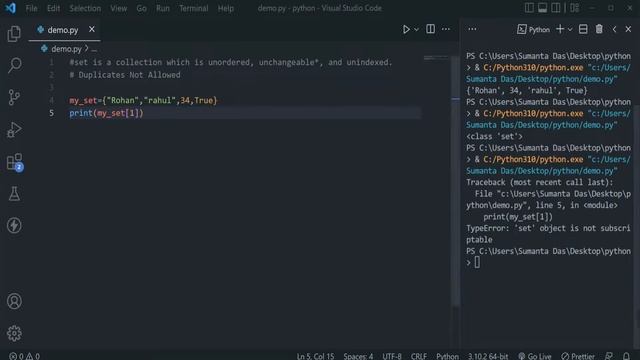Toggle secondary side bar layout icon

pyautogui.click(x=556, y=8)
